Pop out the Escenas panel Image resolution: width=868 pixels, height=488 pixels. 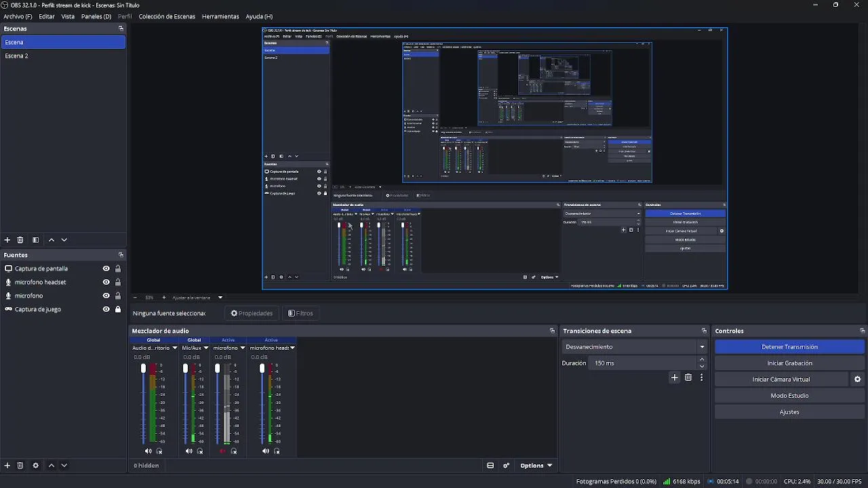pyautogui.click(x=121, y=28)
